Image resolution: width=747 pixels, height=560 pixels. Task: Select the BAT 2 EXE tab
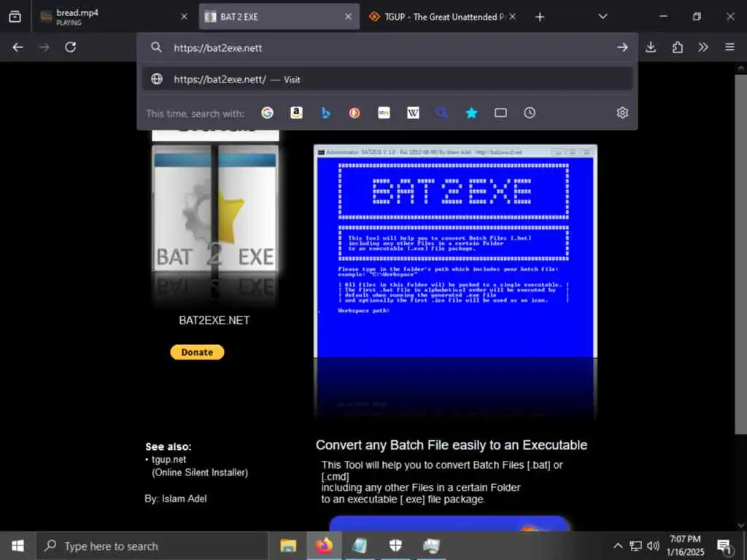point(279,17)
